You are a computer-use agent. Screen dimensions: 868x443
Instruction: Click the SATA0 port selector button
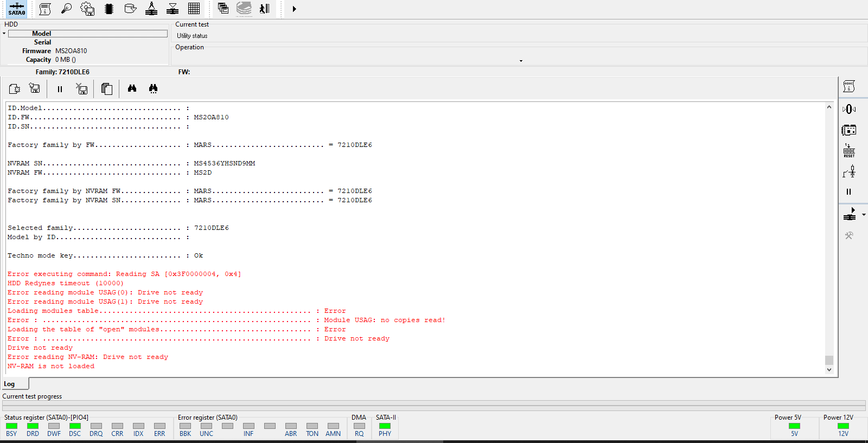pyautogui.click(x=16, y=9)
